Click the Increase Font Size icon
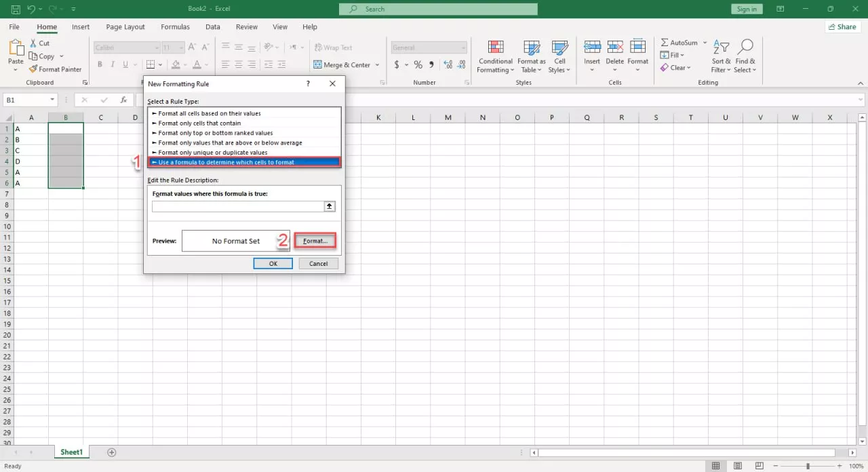Viewport: 868px width, 472px height. click(x=192, y=47)
